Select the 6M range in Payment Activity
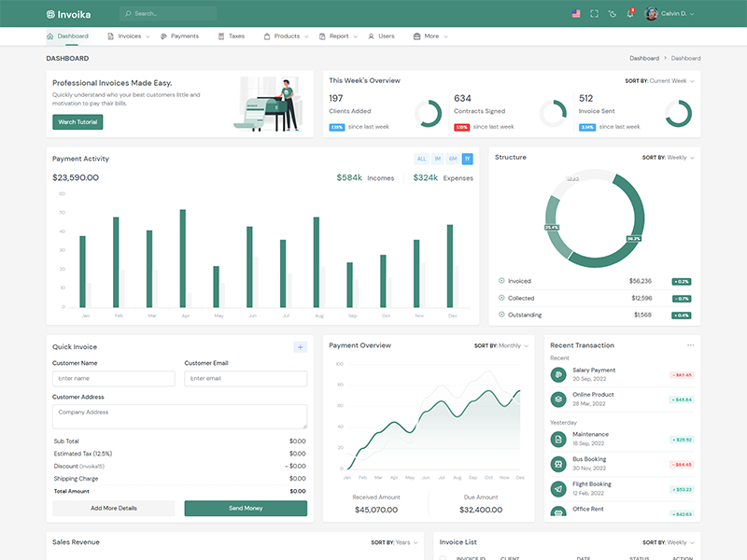Viewport: 747px width, 560px height. coord(453,159)
